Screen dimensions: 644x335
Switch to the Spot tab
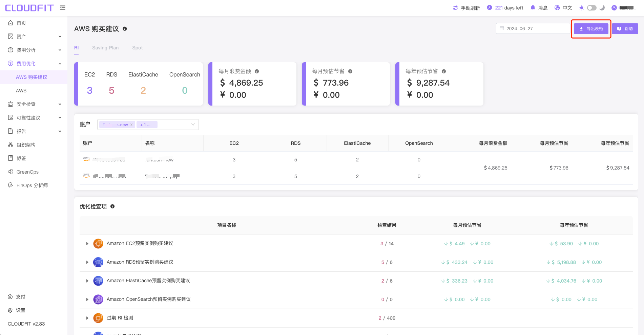point(138,48)
